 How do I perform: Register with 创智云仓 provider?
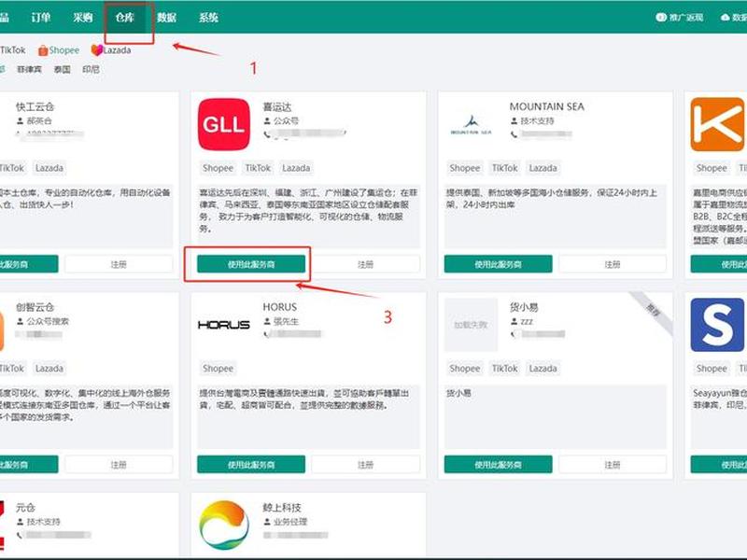(x=119, y=465)
